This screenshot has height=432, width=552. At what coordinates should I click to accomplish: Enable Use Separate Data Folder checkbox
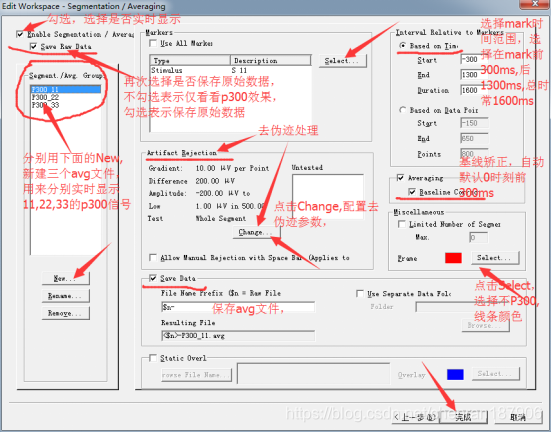(360, 293)
